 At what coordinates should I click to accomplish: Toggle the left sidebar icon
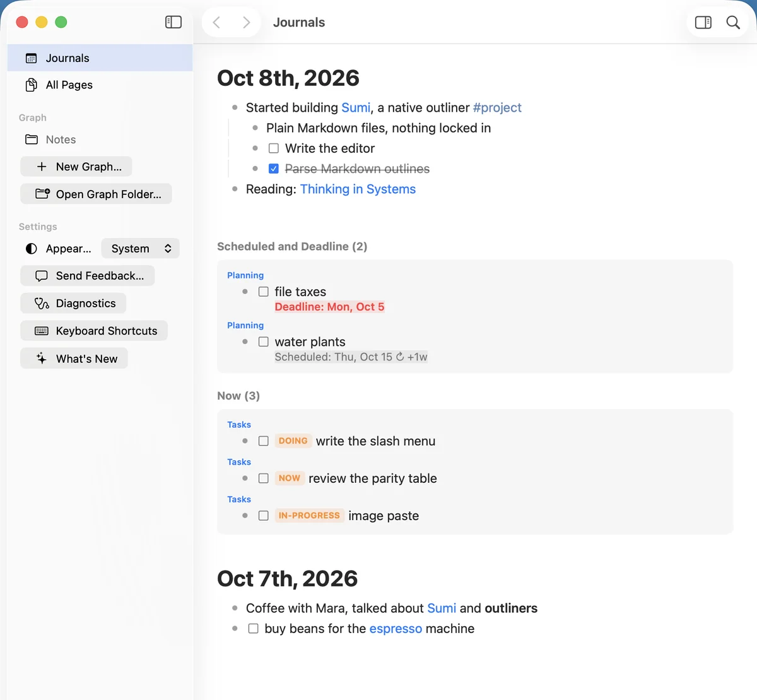coord(173,22)
